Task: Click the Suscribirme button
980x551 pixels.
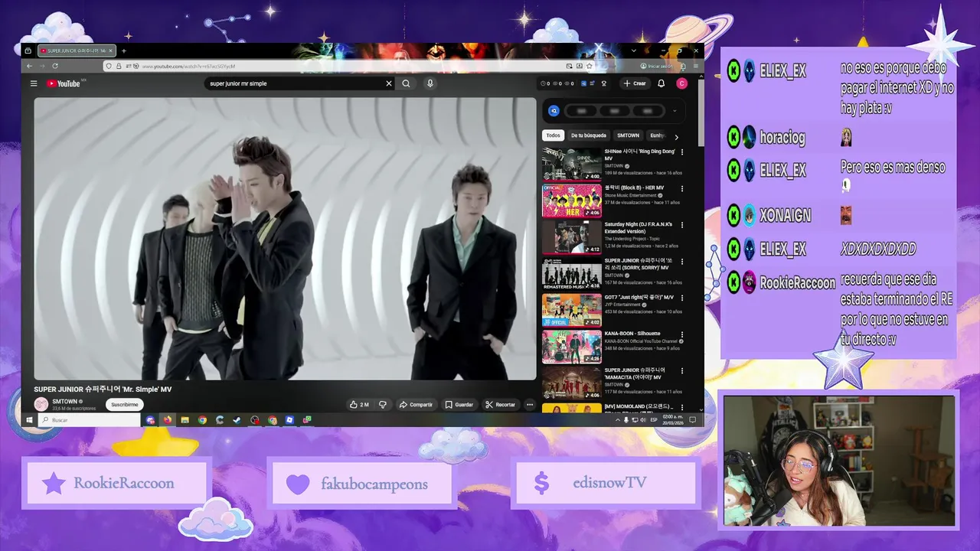Action: click(125, 405)
